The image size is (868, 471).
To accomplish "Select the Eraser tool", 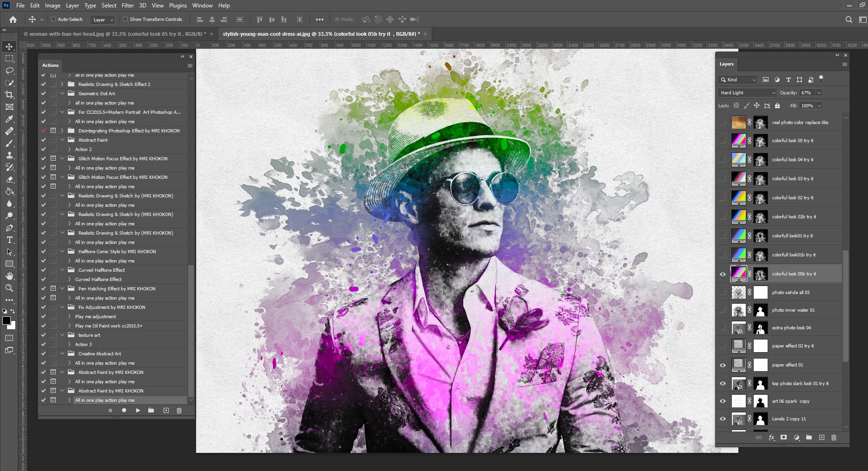I will coord(9,179).
